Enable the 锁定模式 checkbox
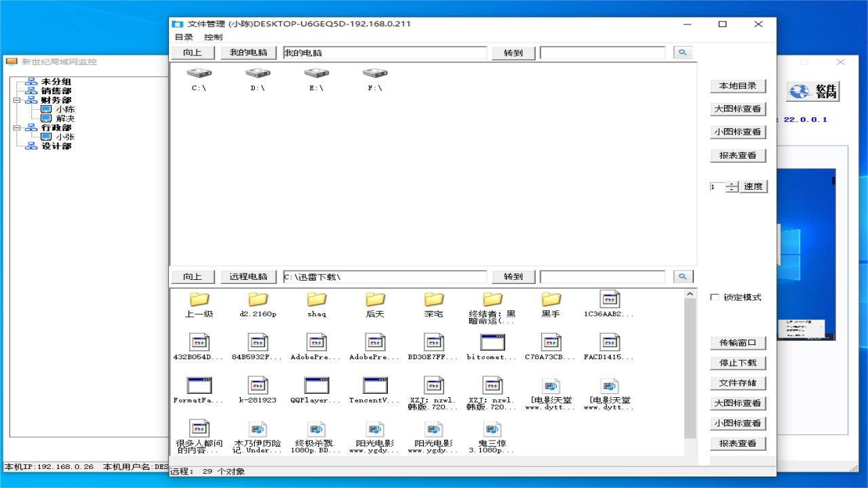 coord(715,298)
